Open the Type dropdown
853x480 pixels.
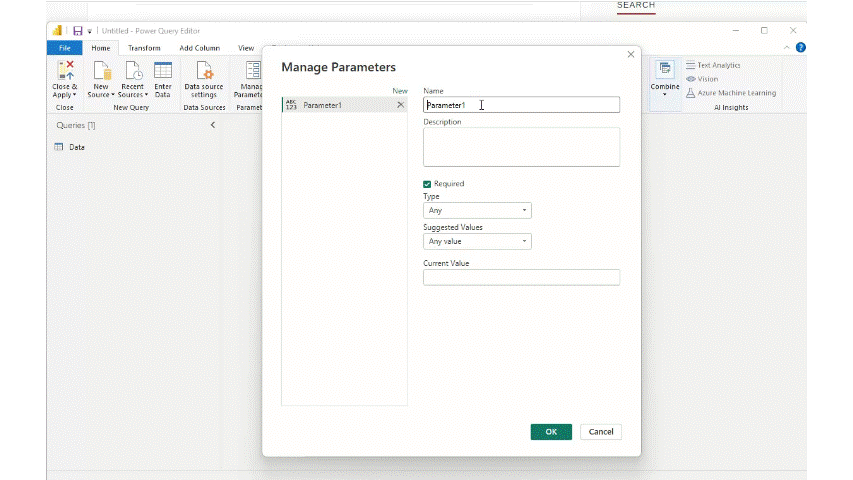pyautogui.click(x=477, y=211)
